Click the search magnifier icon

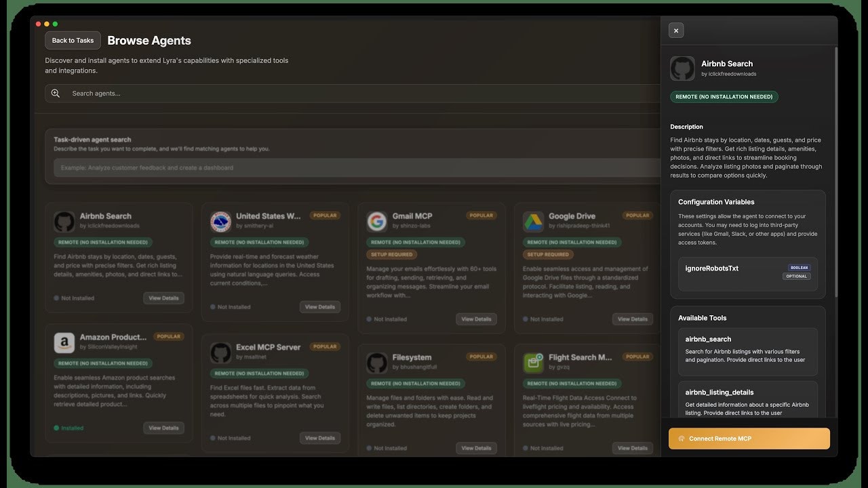pyautogui.click(x=56, y=94)
